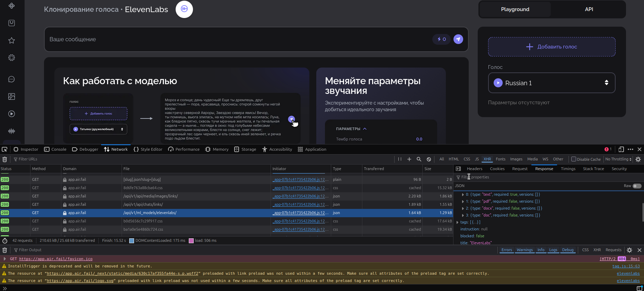Sort requests by Transferred column header
The image size is (644, 291).
tap(392, 169)
